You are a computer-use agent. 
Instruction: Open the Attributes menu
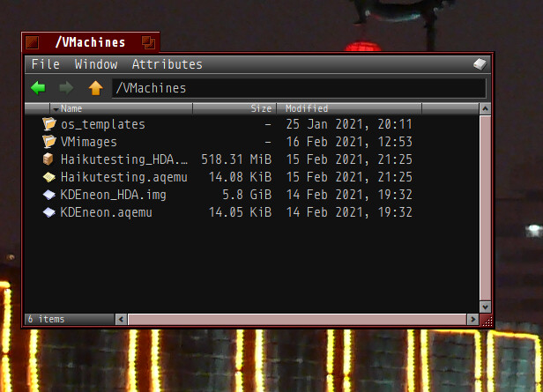pos(167,64)
